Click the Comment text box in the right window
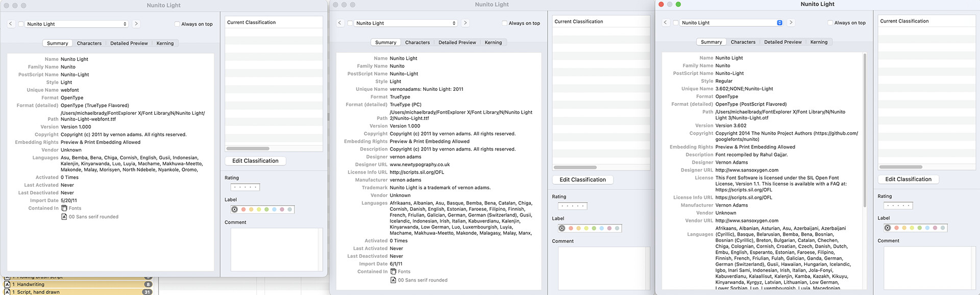The width and height of the screenshot is (980, 295). [x=929, y=268]
